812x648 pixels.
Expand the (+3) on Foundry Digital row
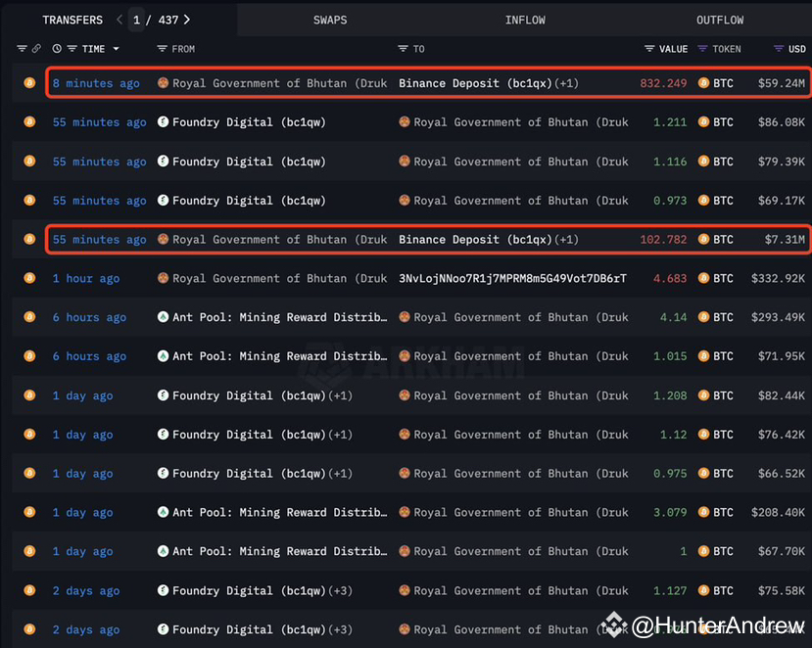(337, 590)
